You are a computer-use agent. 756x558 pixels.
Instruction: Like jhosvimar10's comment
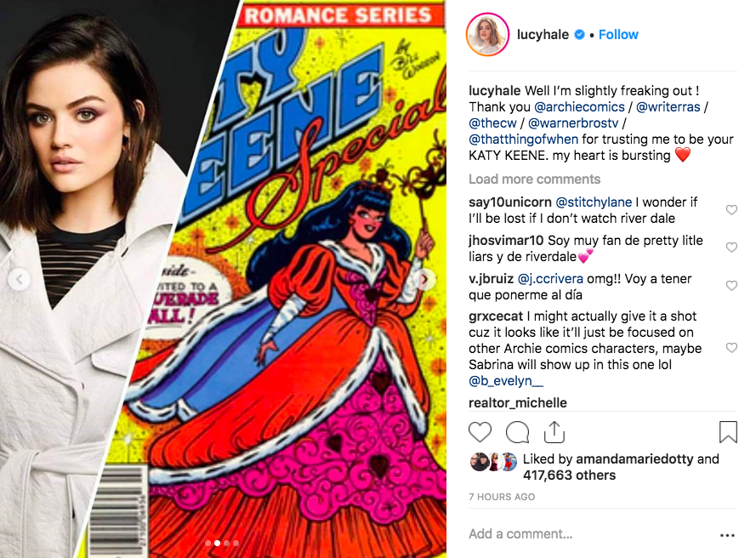pyautogui.click(x=731, y=247)
